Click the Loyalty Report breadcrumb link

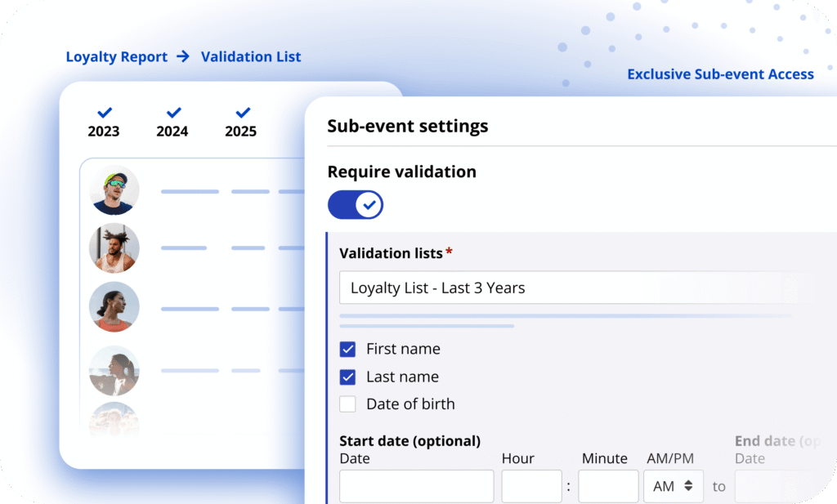coord(117,56)
